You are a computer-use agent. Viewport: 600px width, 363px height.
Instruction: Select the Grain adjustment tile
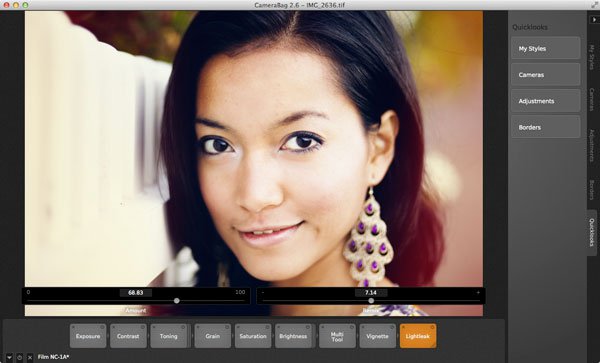pos(212,336)
